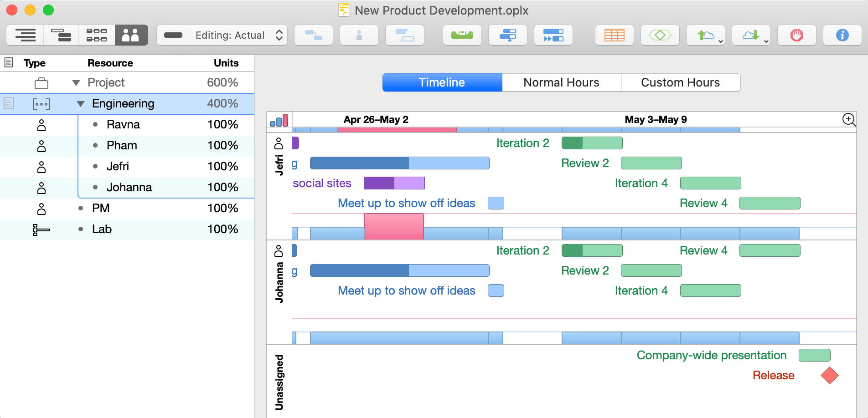Select the Company-wide presentation task bar
Viewport: 868px width, 418px height.
pyautogui.click(x=815, y=355)
